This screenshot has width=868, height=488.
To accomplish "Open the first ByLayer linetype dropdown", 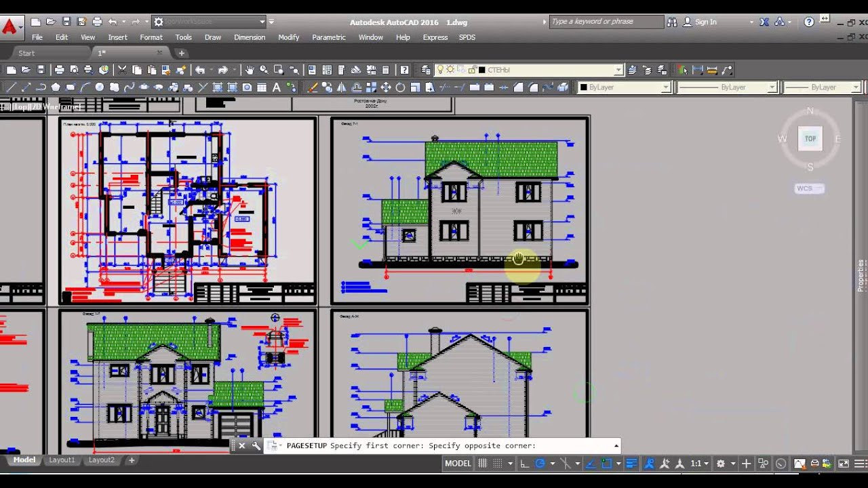I will (772, 87).
